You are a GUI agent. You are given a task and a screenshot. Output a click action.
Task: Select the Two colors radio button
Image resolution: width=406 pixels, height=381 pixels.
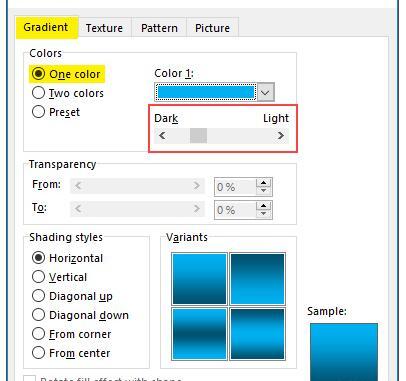(x=38, y=93)
